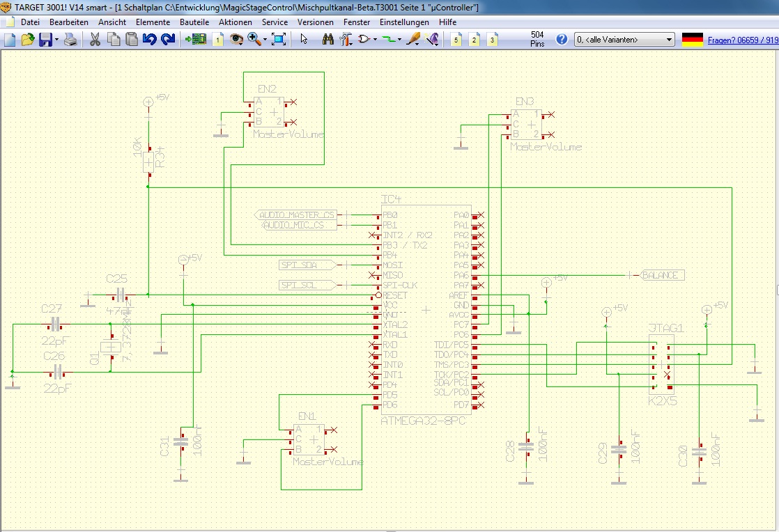Click the yellow page 1 icon
Image resolution: width=779 pixels, height=532 pixels.
[217, 40]
